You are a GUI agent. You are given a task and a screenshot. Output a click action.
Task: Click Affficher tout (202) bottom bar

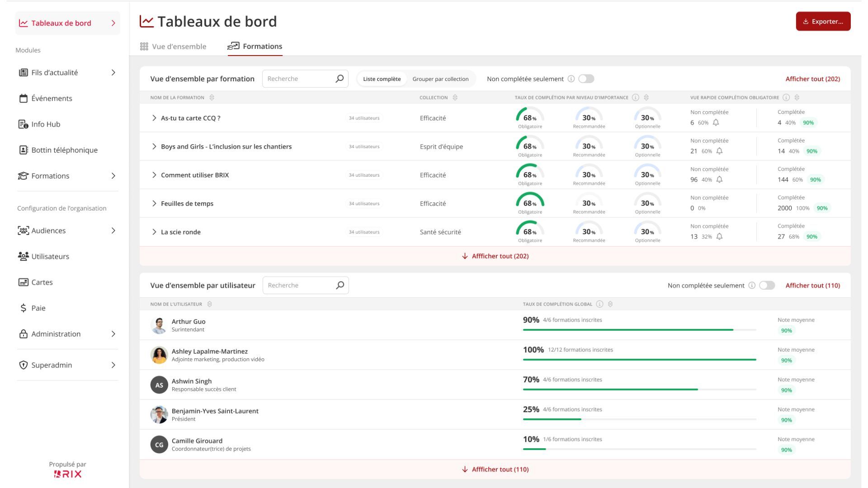click(x=495, y=256)
